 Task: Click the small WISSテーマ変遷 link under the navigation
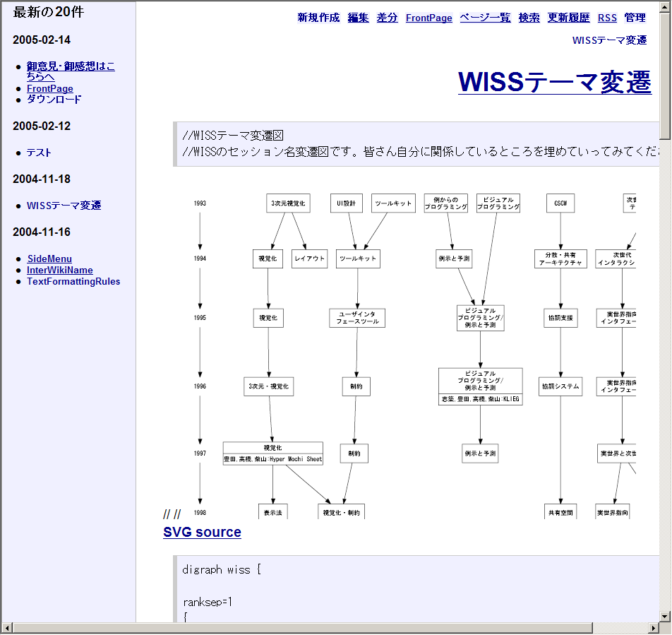[x=609, y=40]
